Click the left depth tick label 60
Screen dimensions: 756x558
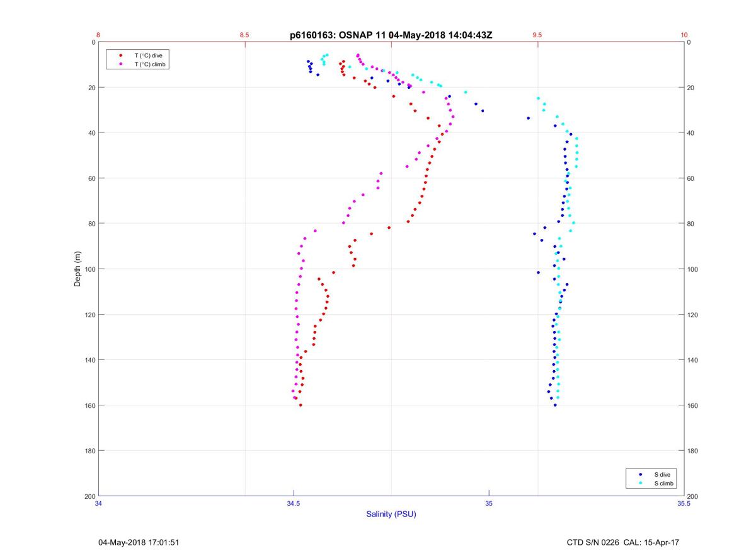coord(91,178)
